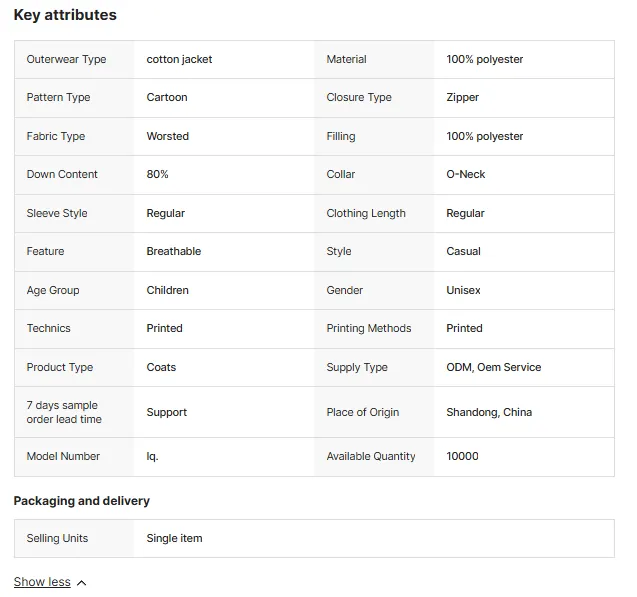The width and height of the screenshot is (637, 597).
Task: Click the 10000 available quantity value
Action: [x=462, y=456]
